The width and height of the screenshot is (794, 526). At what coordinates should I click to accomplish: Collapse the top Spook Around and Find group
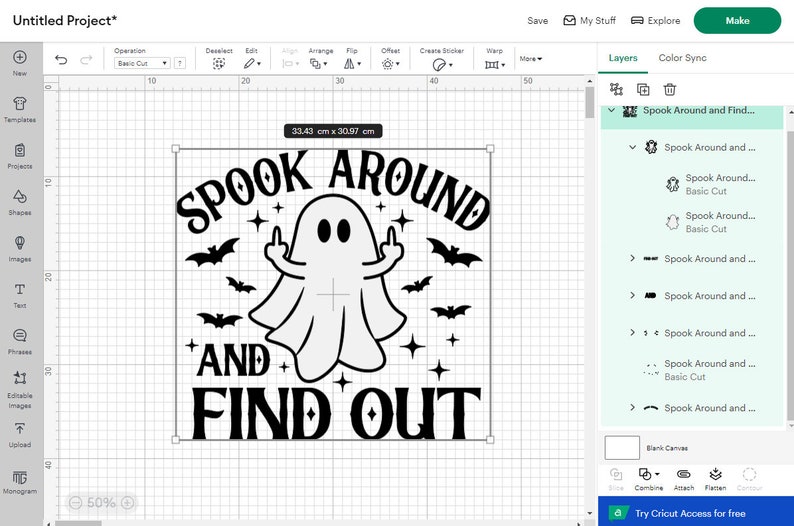pos(612,110)
